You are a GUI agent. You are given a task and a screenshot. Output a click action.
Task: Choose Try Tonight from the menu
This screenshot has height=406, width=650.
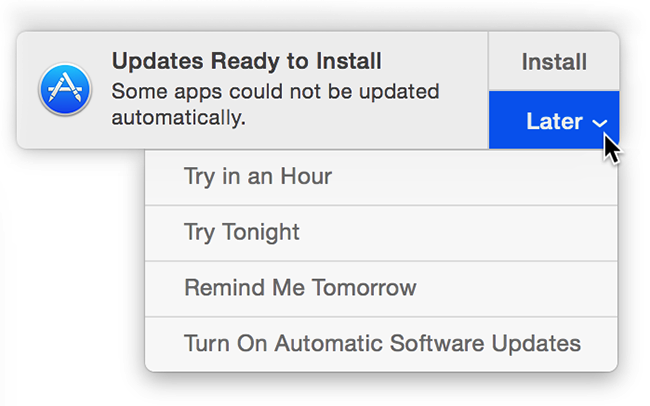[242, 233]
